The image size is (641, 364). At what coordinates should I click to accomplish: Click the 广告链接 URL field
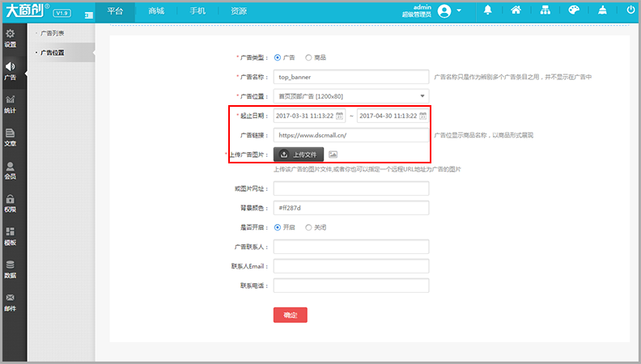click(x=351, y=135)
